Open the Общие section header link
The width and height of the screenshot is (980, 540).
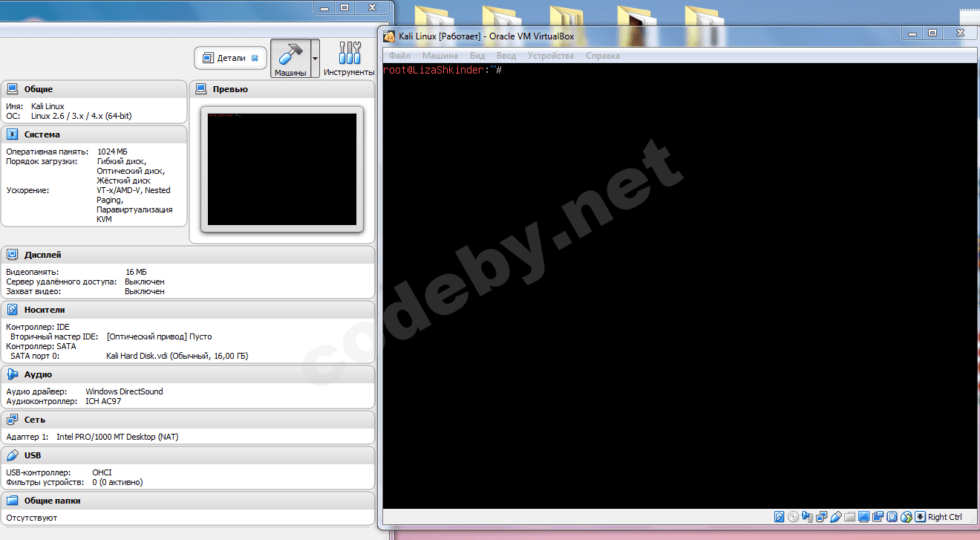point(39,89)
